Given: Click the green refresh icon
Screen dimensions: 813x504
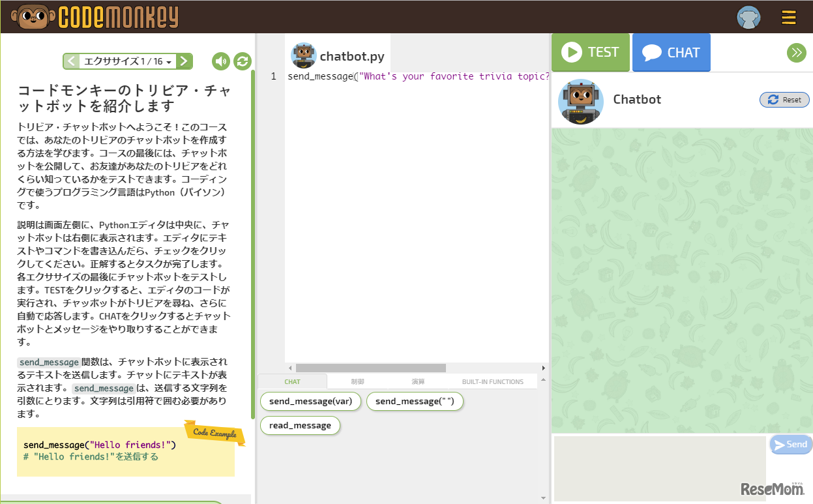Looking at the screenshot, I should click(243, 61).
